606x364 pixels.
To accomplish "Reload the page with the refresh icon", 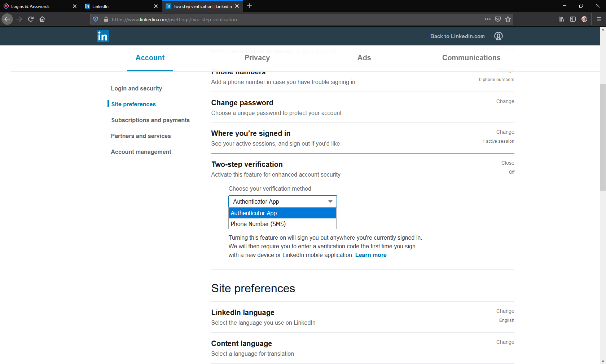I will (31, 19).
